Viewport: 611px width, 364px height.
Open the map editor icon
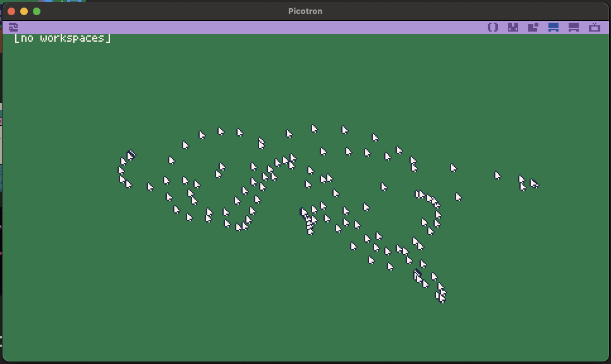[533, 27]
